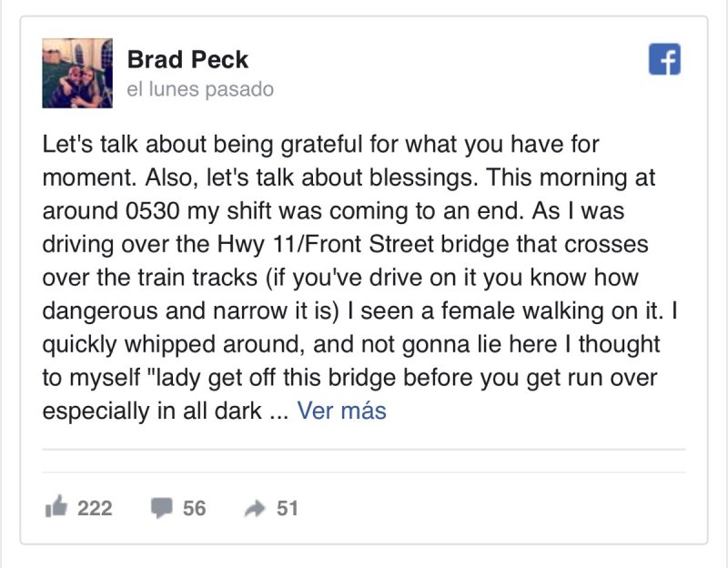728x568 pixels.
Task: Open Brad Peck's profile photo
Action: click(77, 73)
